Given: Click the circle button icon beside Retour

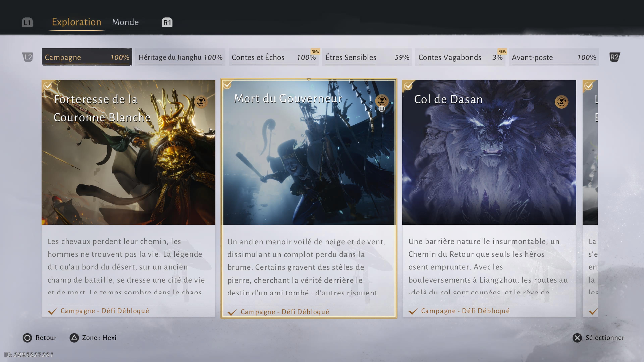Looking at the screenshot, I should (27, 338).
